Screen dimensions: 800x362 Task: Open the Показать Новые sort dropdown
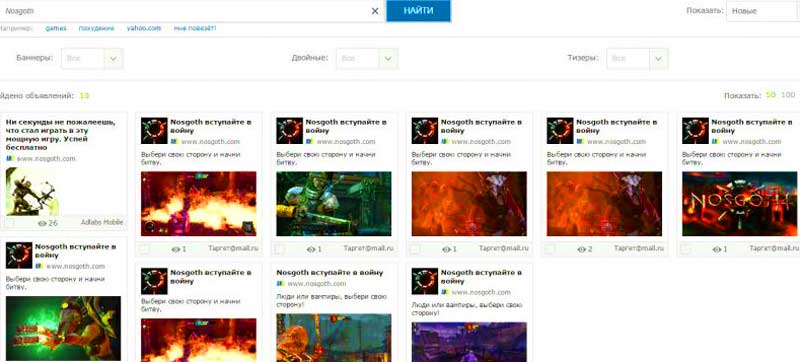click(763, 11)
